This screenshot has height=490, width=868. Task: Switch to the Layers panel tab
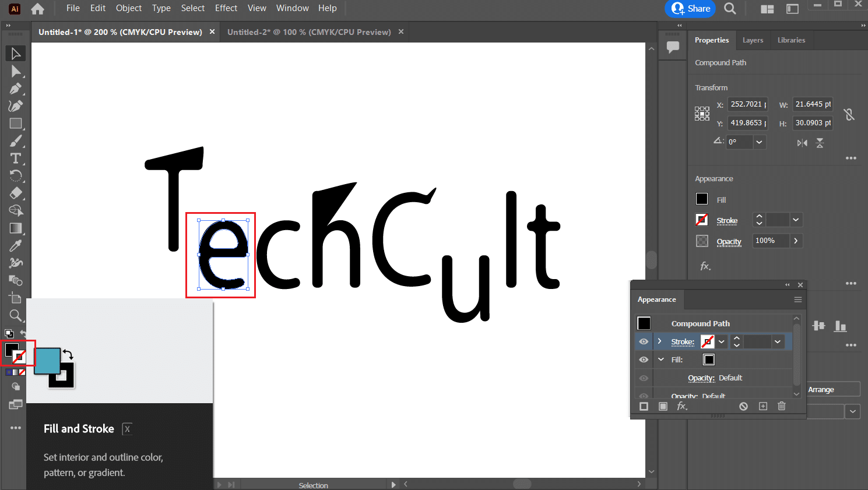pyautogui.click(x=753, y=40)
